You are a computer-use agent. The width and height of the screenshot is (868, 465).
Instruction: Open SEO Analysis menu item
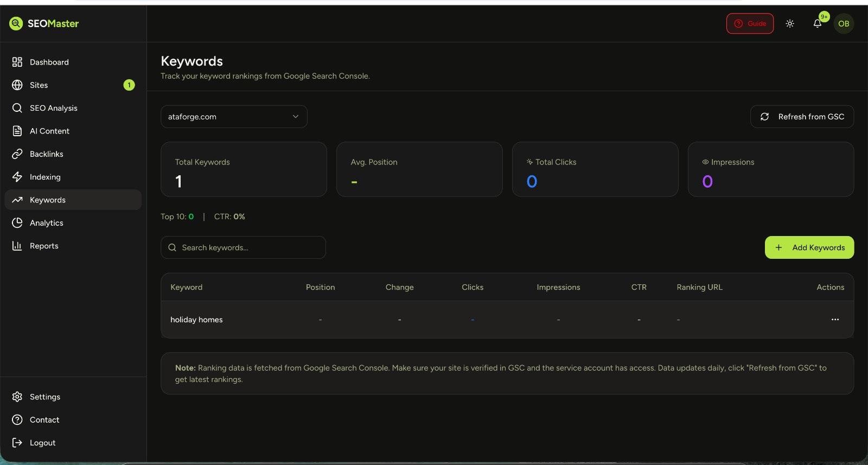[x=73, y=108]
